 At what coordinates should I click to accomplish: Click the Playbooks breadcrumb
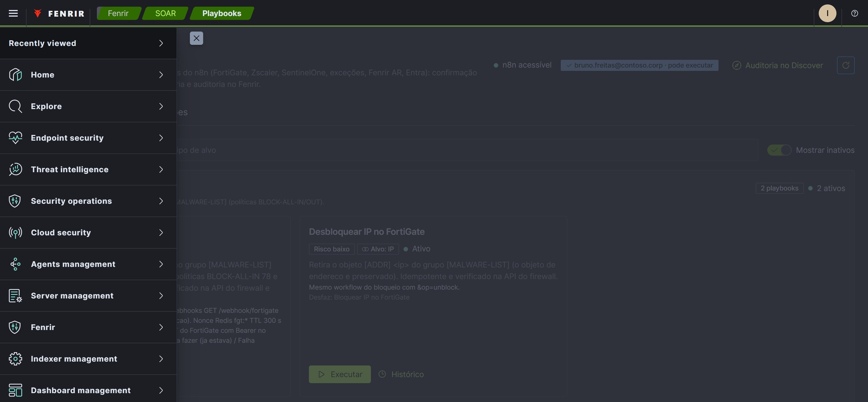click(x=222, y=13)
